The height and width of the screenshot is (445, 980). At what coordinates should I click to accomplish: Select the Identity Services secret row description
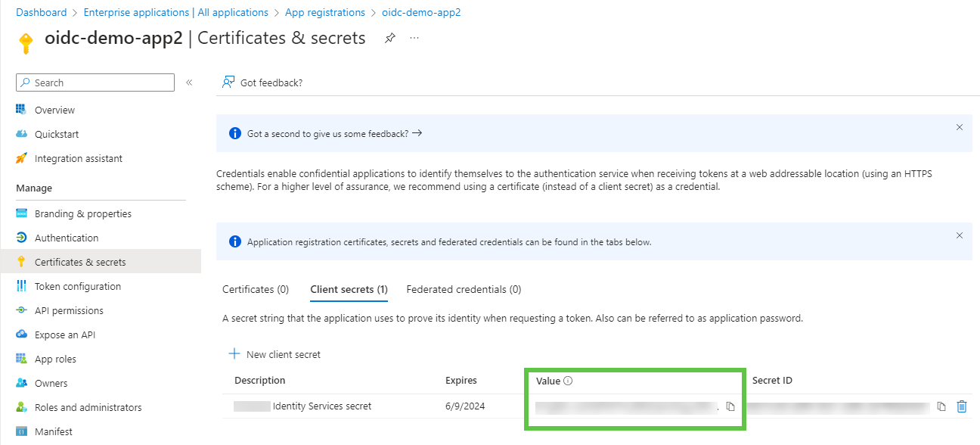point(303,406)
